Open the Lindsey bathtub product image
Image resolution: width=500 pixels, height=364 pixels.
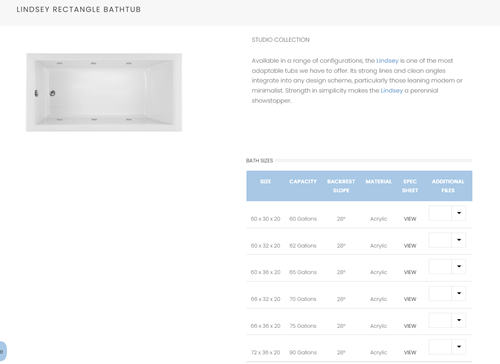click(x=104, y=92)
